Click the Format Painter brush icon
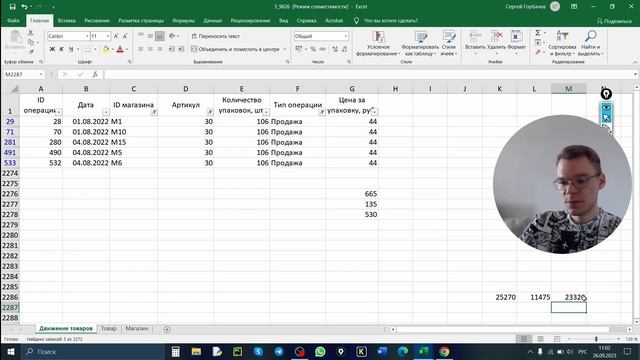The width and height of the screenshot is (640, 360). 31,52
